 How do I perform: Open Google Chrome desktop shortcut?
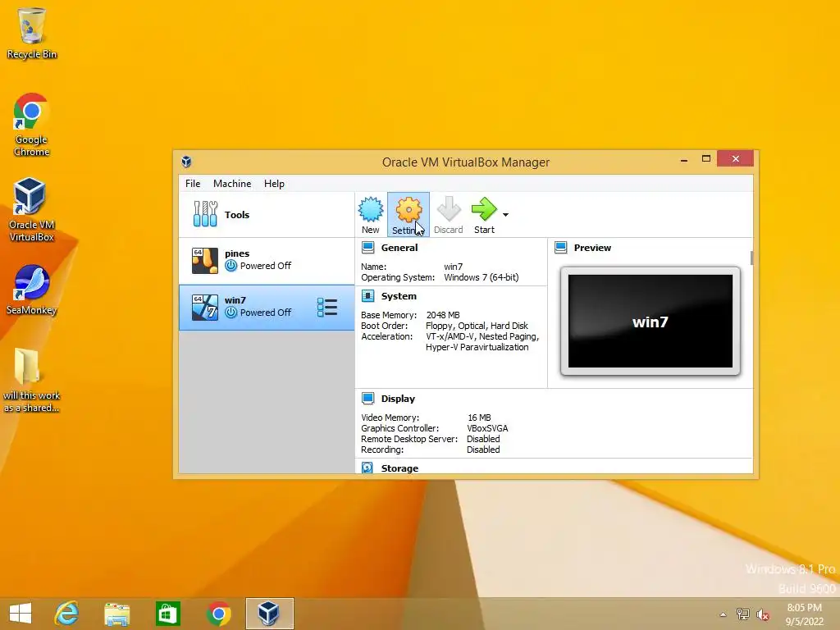click(x=32, y=125)
